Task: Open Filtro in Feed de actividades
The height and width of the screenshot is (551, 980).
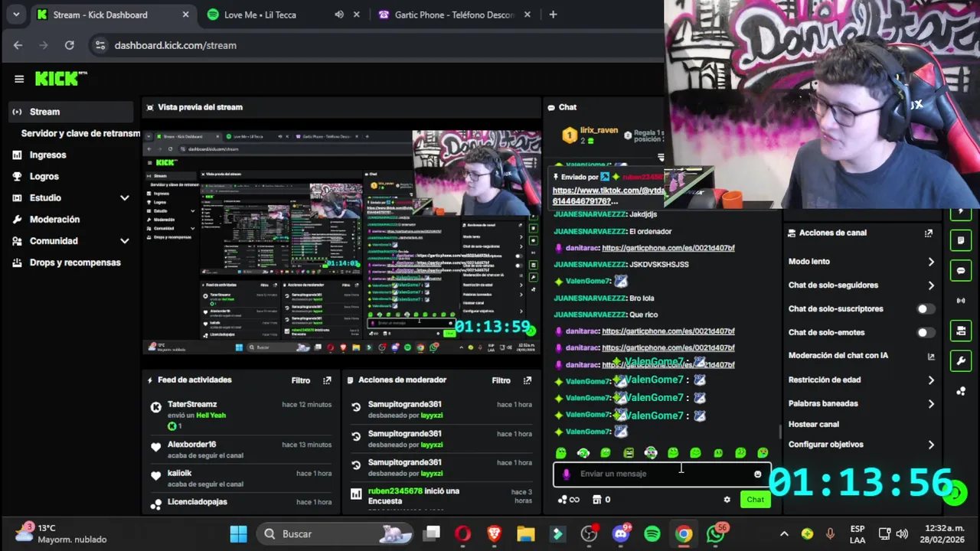Action: click(x=300, y=380)
